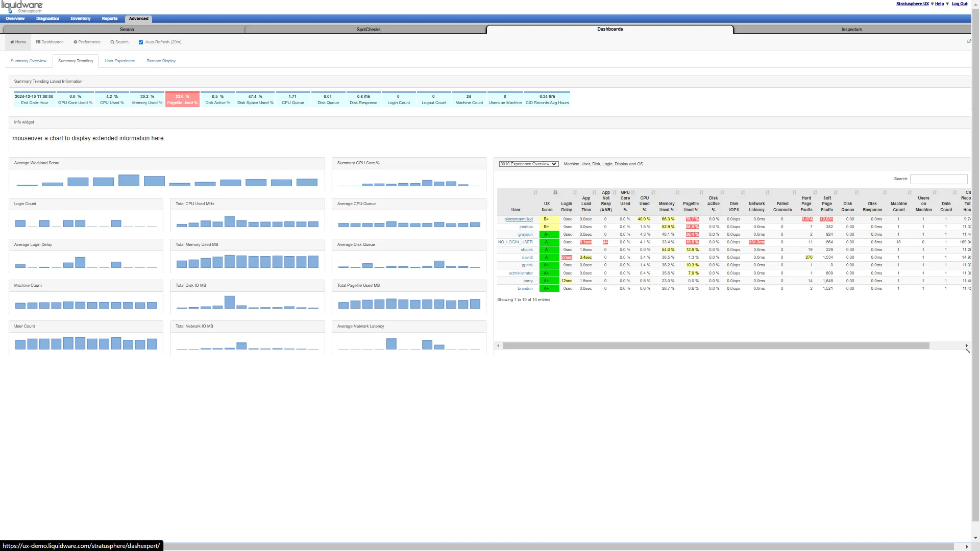Sort by Pagefile Used % column
980x551 pixels.
701,192
